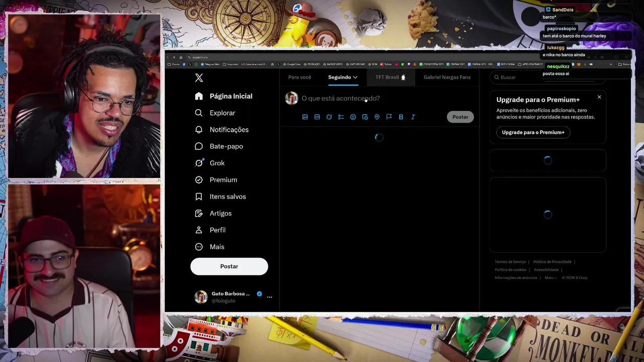Screen dimensions: 644x362
Task: Switch to Gabriel Nargas Fans tab
Action: pyautogui.click(x=447, y=77)
